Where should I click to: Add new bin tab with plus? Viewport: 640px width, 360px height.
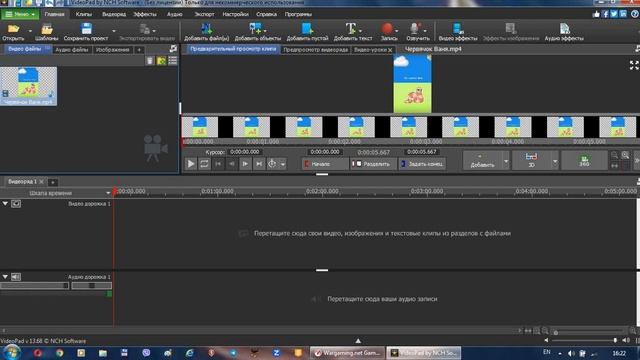[x=139, y=50]
